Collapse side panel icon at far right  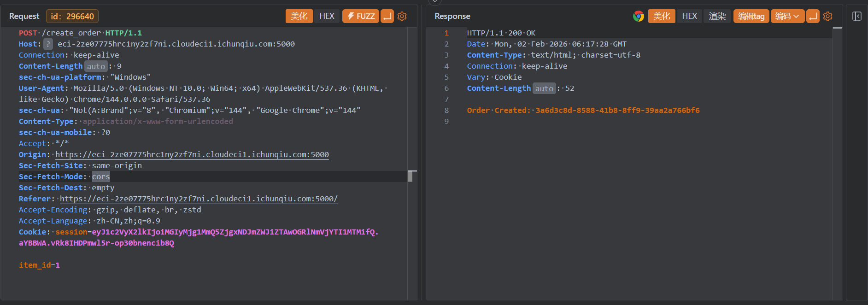[856, 16]
